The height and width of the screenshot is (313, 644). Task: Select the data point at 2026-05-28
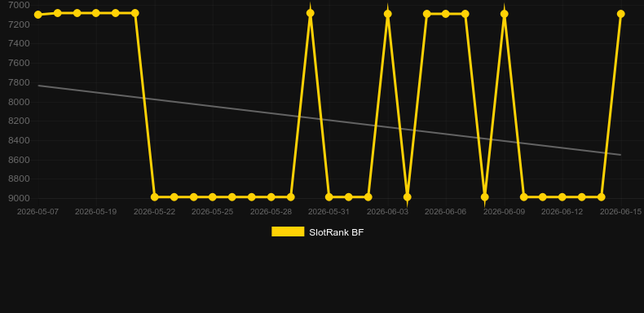coord(271,197)
